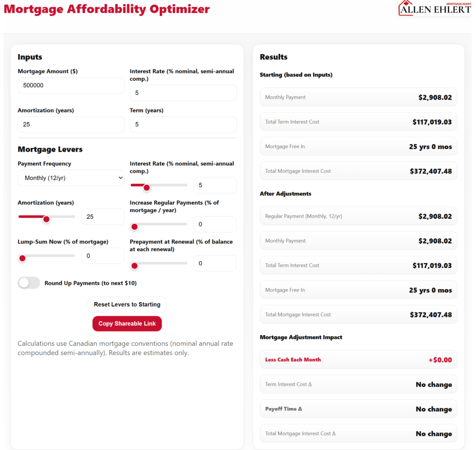Click the Prepayment at Renewal slider

click(159, 263)
